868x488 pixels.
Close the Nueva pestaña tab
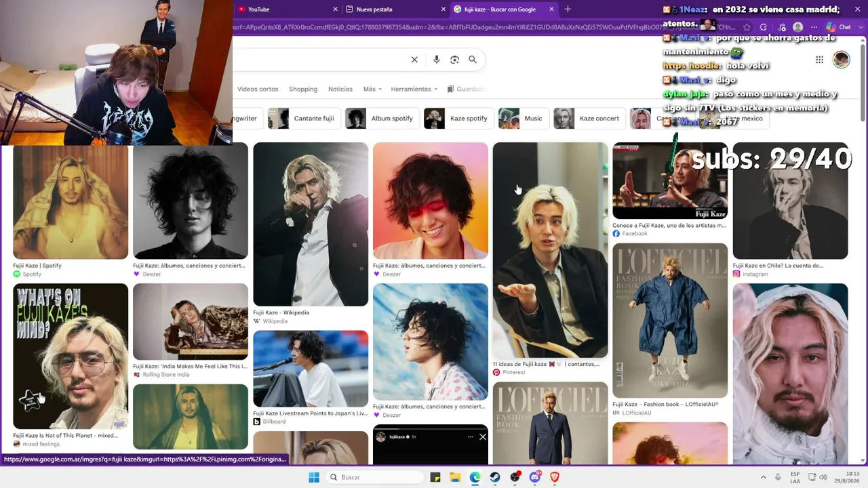(443, 9)
